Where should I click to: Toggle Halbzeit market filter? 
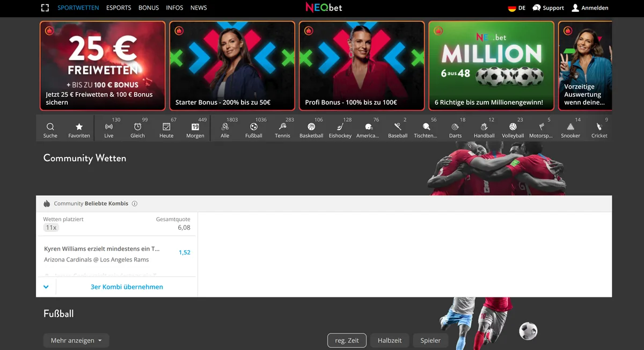click(390, 340)
